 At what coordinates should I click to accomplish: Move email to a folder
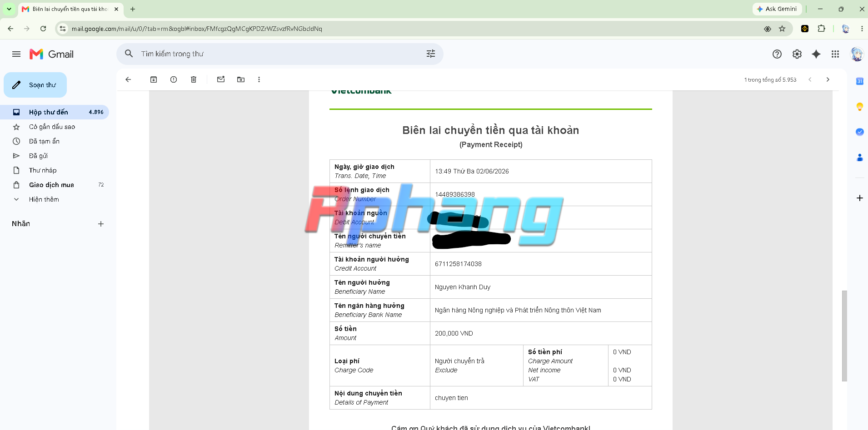241,79
